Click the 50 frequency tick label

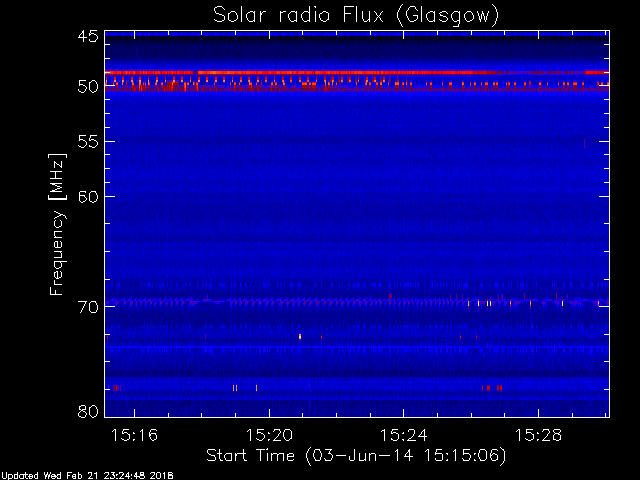pyautogui.click(x=88, y=86)
